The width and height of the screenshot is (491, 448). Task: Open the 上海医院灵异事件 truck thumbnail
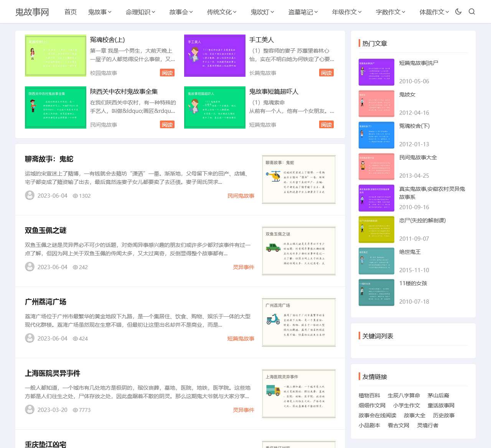[x=299, y=394]
